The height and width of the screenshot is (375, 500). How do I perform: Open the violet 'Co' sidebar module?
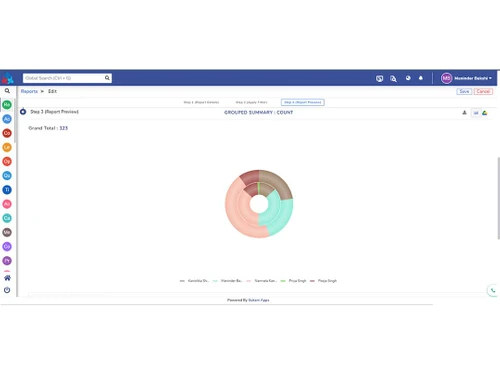(x=7, y=246)
